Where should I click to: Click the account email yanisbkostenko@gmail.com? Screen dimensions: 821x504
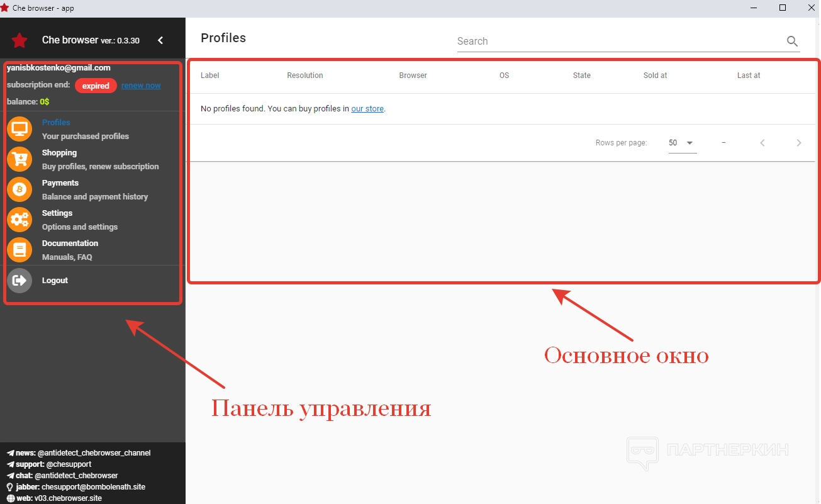coord(59,68)
